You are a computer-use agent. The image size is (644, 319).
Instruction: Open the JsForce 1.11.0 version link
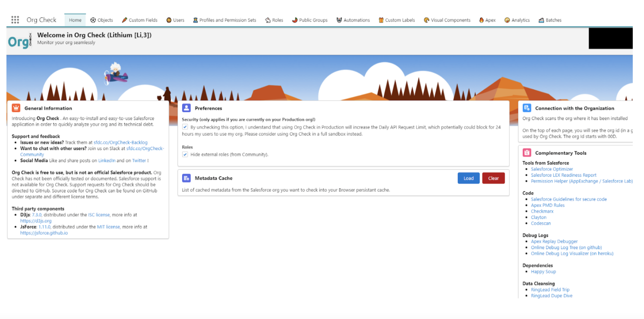tap(44, 227)
